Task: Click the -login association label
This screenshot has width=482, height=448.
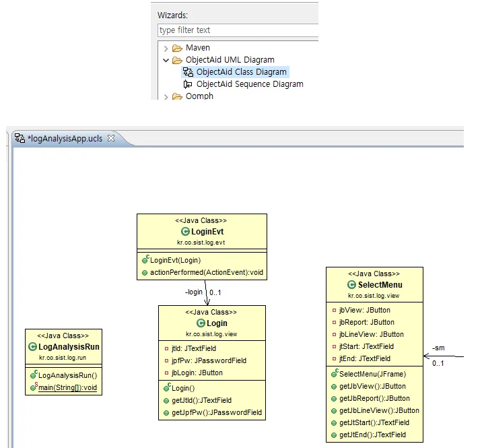Action: tap(194, 292)
